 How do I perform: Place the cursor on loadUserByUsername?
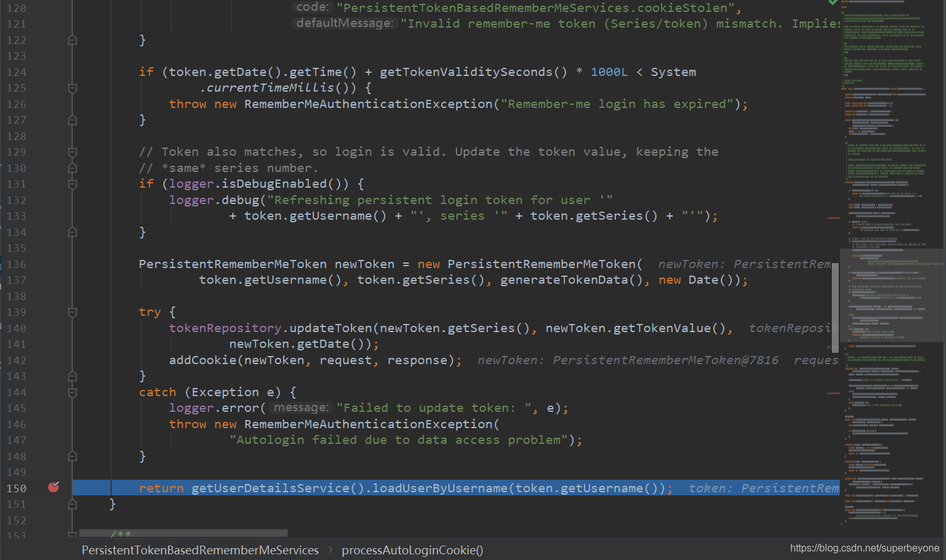pyautogui.click(x=439, y=488)
